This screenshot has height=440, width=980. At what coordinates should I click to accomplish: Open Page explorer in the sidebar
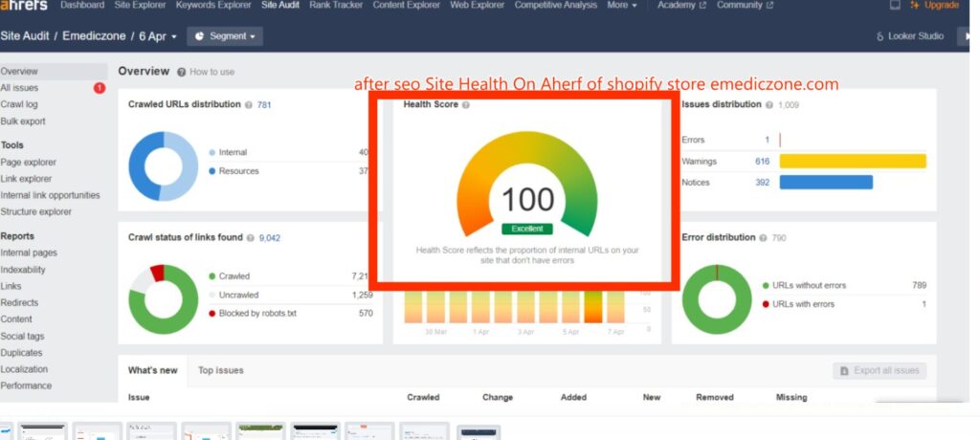click(29, 163)
